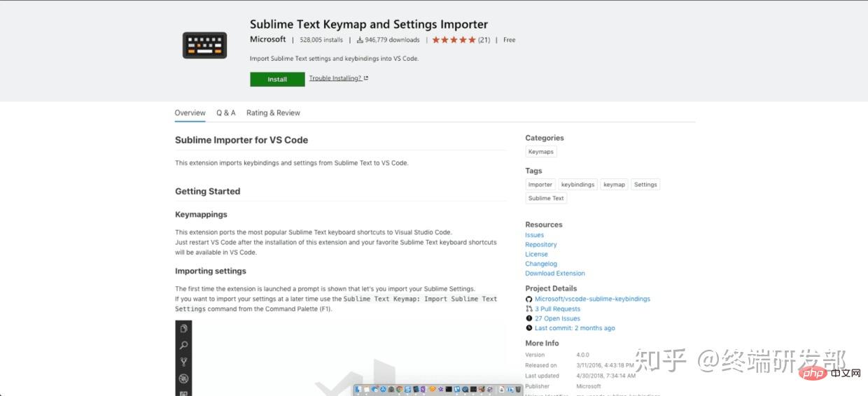
Task: Click the Keymaps category tag
Action: point(540,152)
